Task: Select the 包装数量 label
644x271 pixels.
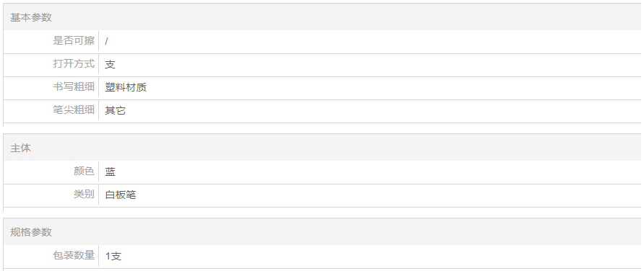Action: point(74,255)
